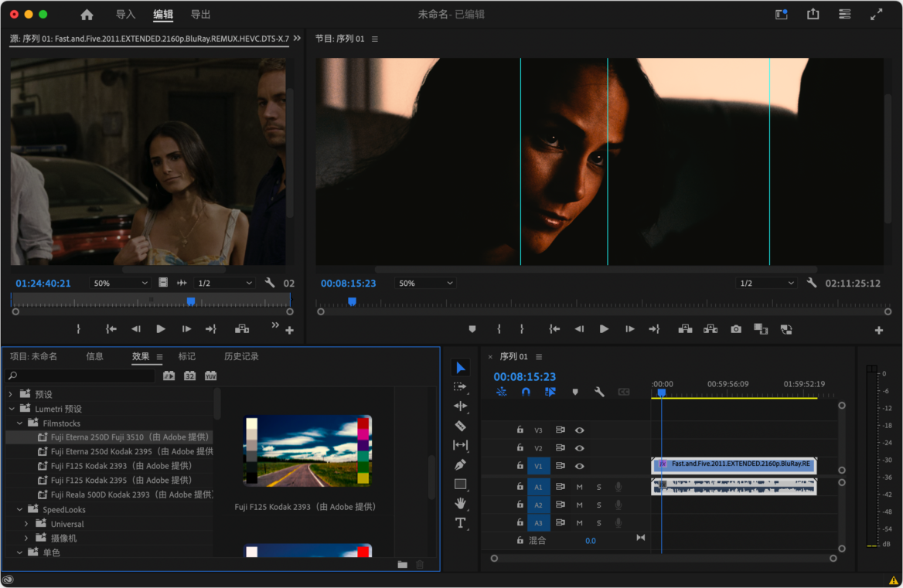Viewport: 903px width, 588px height.
Task: Select the Type tool
Action: (x=460, y=523)
